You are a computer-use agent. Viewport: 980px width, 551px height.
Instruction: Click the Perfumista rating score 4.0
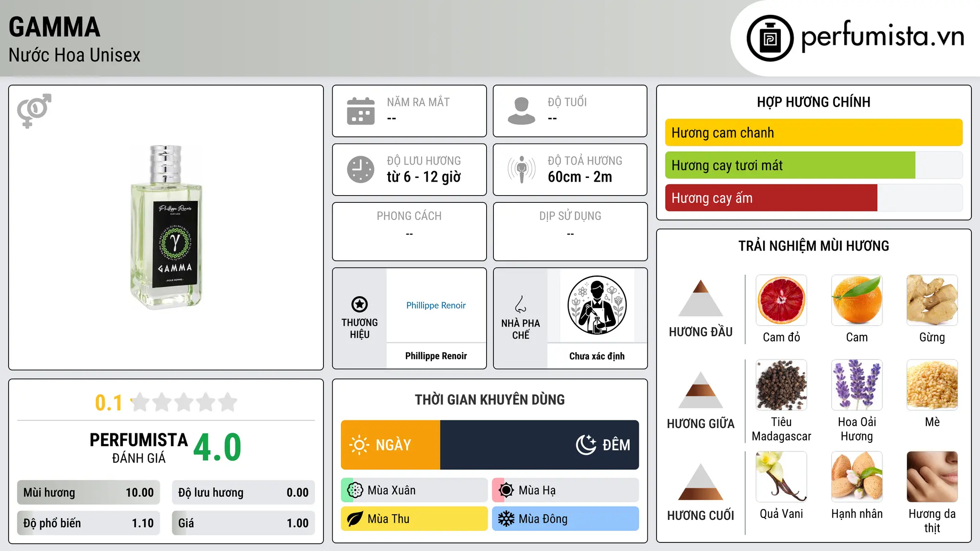(x=218, y=447)
